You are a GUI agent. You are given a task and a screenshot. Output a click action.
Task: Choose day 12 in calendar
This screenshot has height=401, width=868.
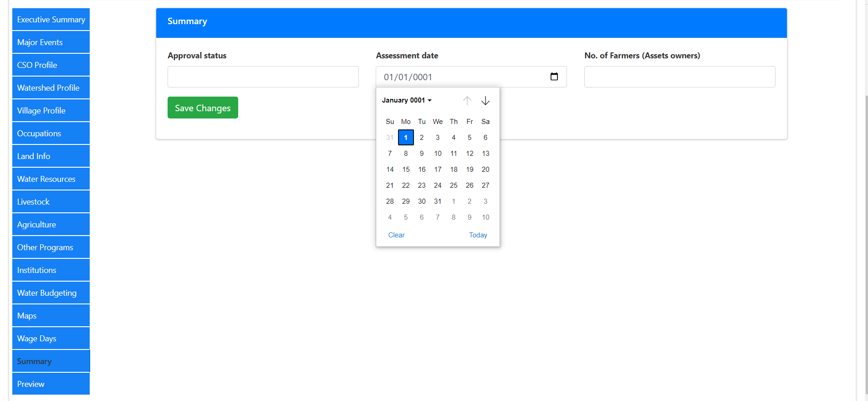tap(470, 153)
